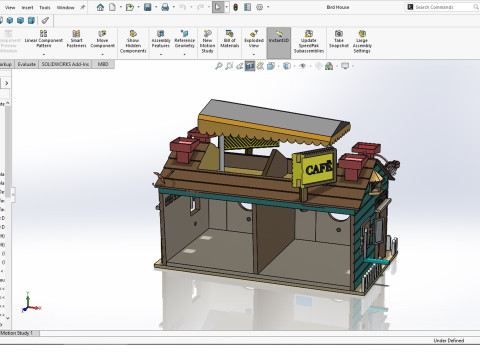
Task: Click Smart Fasteners tool
Action: (x=76, y=39)
